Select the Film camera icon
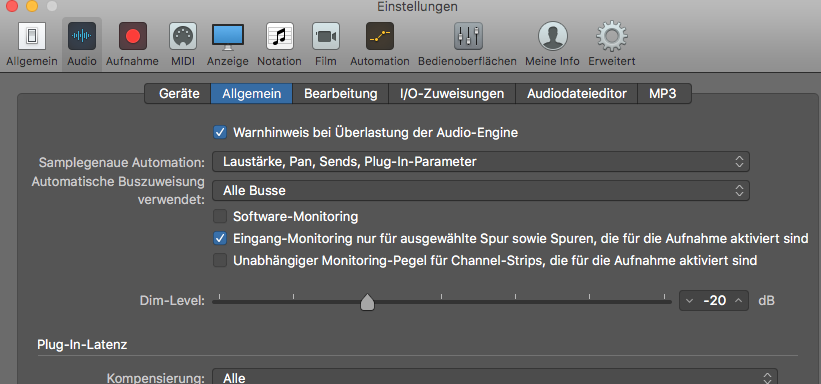 pos(326,36)
